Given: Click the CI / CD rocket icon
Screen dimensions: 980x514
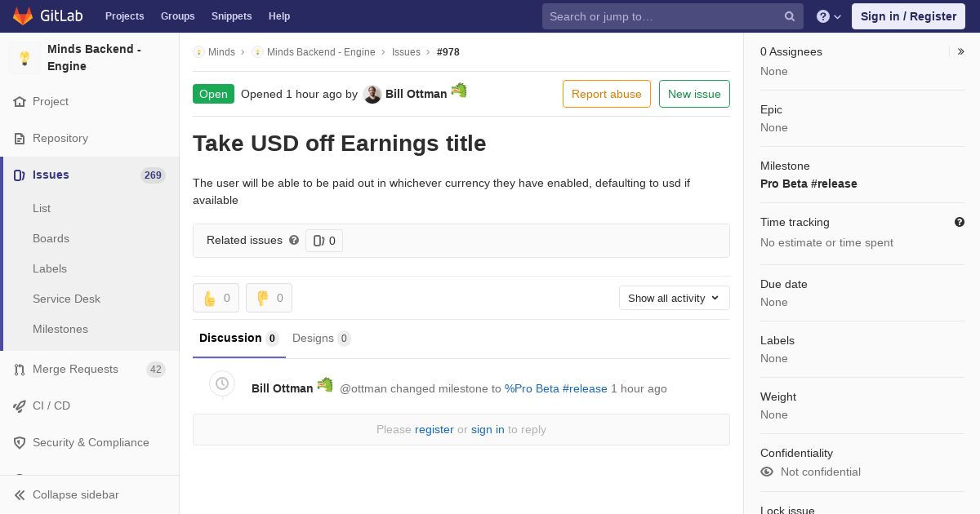Looking at the screenshot, I should (x=20, y=406).
